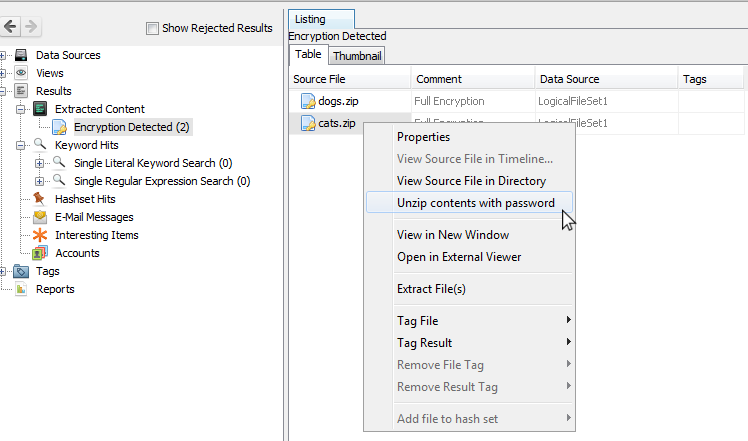Click the E-Mail Messages envelope icon
The width and height of the screenshot is (748, 441).
pos(40,217)
